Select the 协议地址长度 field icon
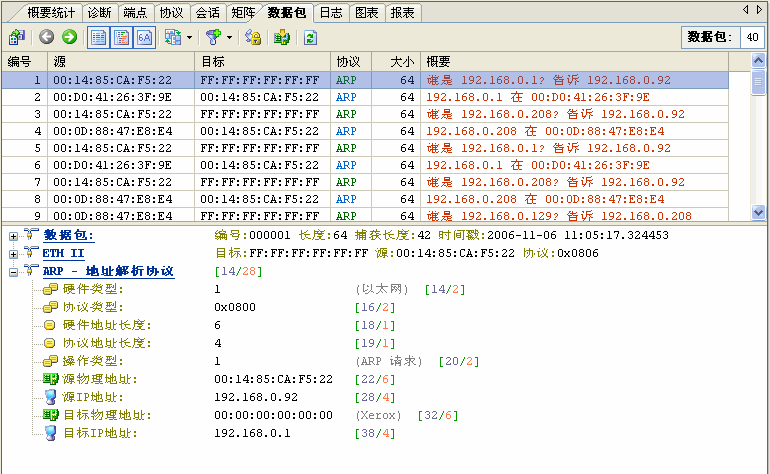This screenshot has height=474, width=770. 50,343
